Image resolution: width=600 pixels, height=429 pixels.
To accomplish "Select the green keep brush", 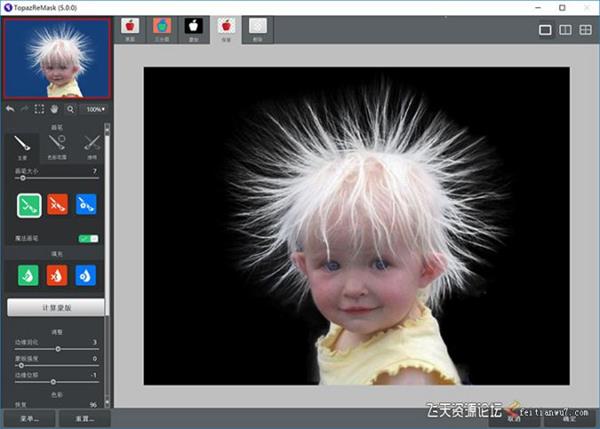I will [27, 205].
